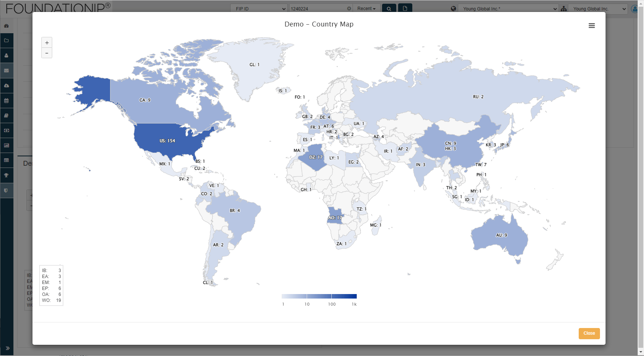This screenshot has height=356, width=644.
Task: Select Germany labeled DE: 4
Action: (325, 117)
